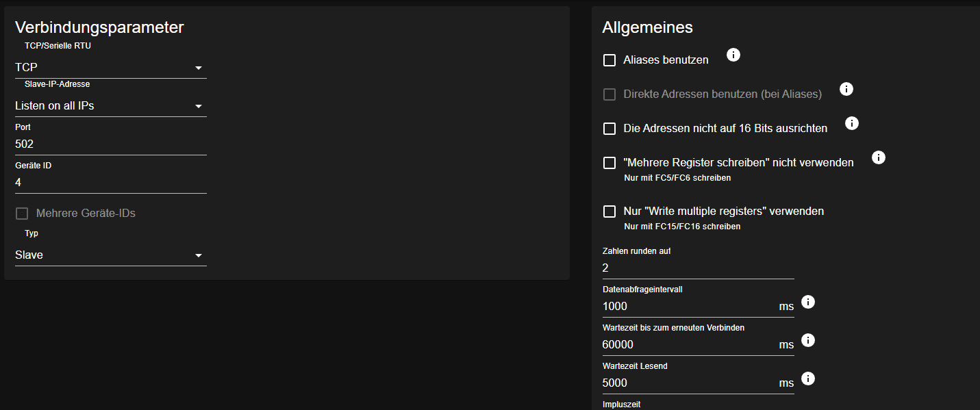The height and width of the screenshot is (410, 980).
Task: Open the Typ dropdown showing Slave
Action: 110,255
